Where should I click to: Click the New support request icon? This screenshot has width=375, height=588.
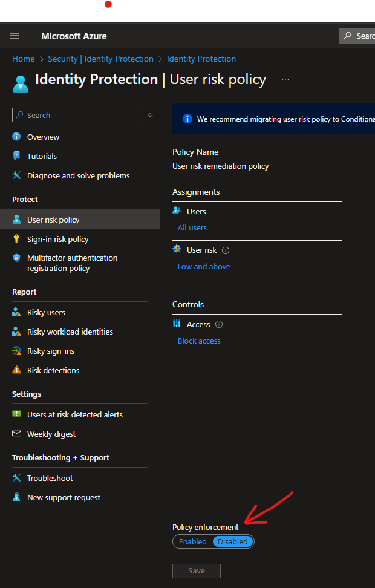coord(16,497)
